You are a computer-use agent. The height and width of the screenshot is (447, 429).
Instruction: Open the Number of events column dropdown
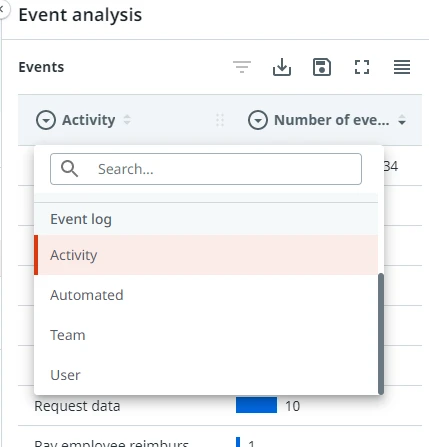[x=258, y=120]
